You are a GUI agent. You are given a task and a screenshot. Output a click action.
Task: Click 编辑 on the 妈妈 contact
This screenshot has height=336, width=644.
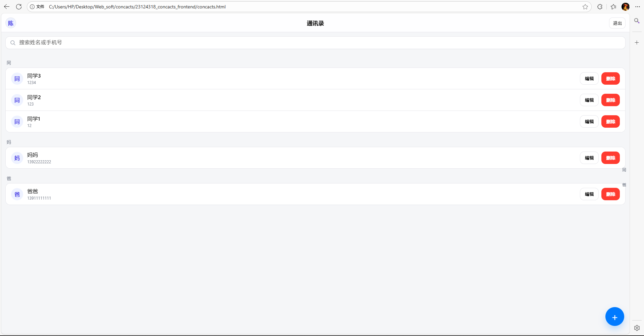(589, 158)
